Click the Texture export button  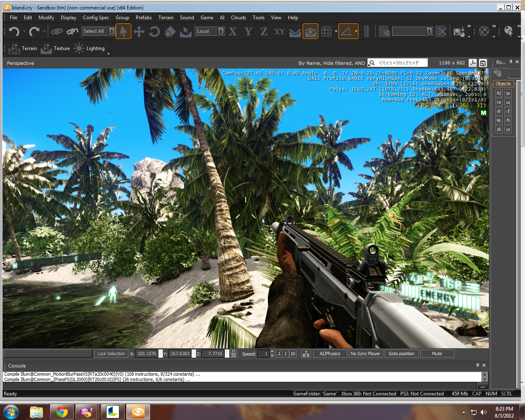click(55, 48)
